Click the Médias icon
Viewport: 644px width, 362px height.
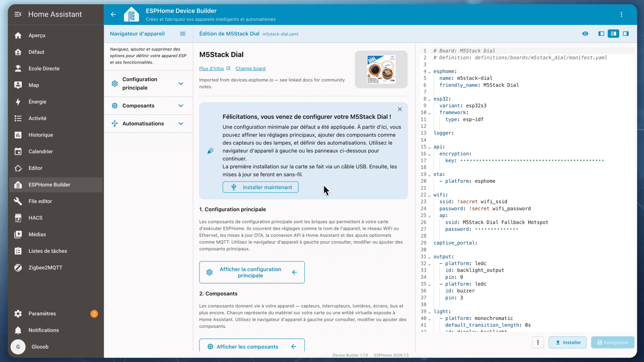18,234
